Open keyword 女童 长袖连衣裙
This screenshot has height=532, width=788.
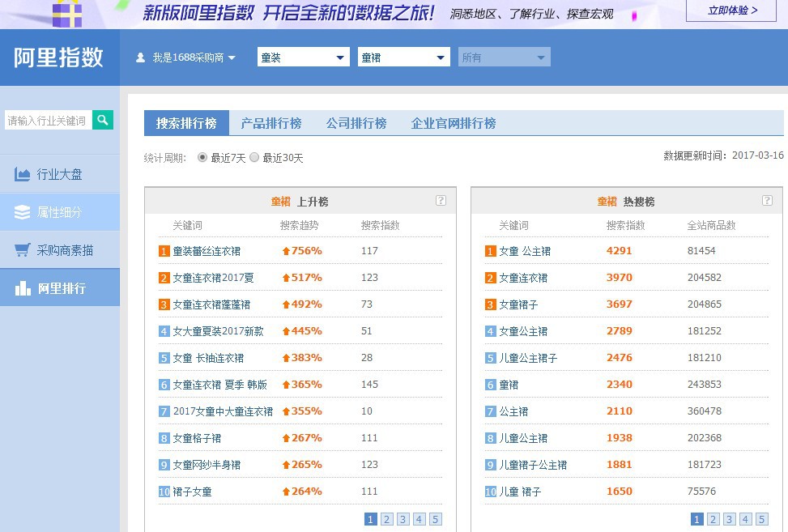pos(208,358)
